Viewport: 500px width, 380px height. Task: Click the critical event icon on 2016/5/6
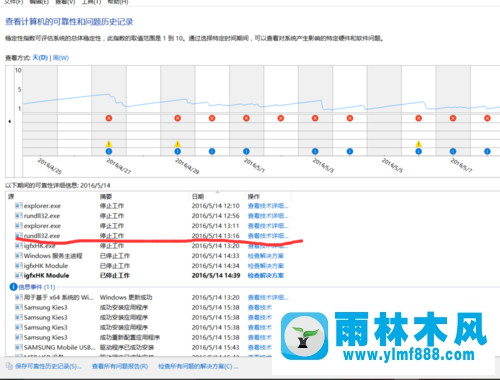pos(419,118)
